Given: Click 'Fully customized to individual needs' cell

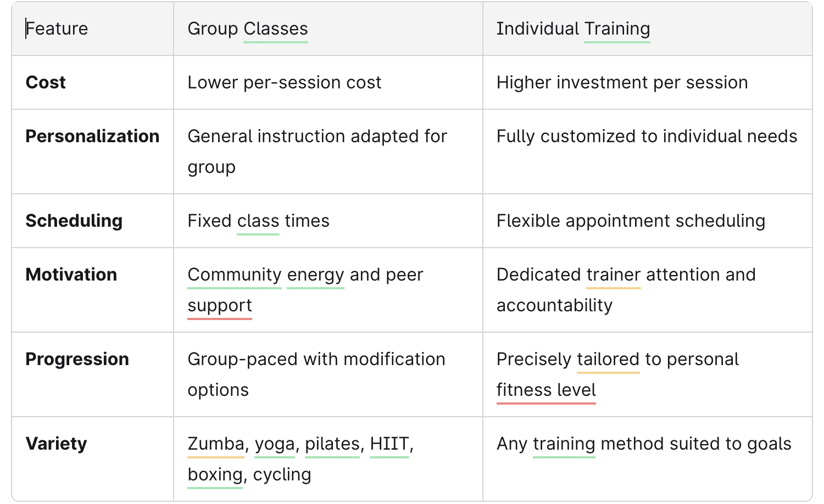Looking at the screenshot, I should coord(647,136).
